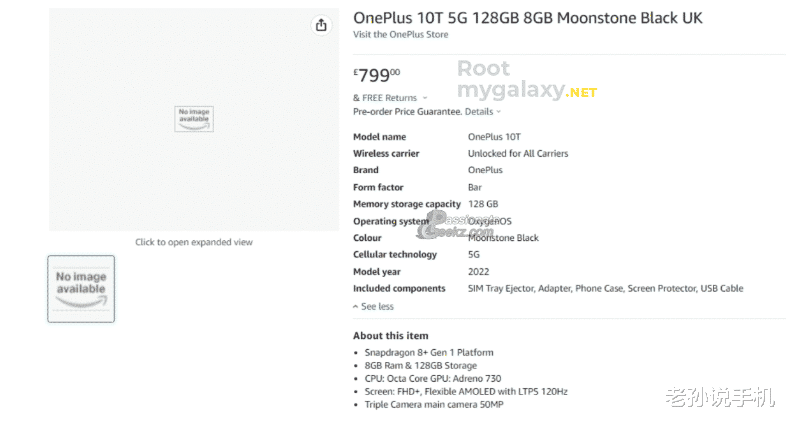Click the Moonstone Black colour value
Screen dimensions: 786x422
[503, 238]
